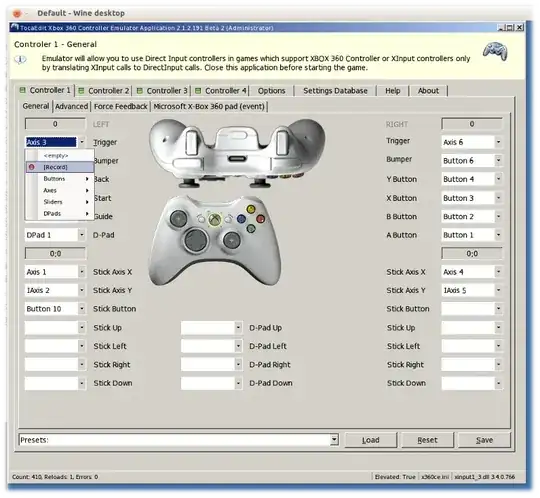Click 'xinput1_3.dll 3.4.0.766' status text
Viewport: 540px width, 498px height.
click(485, 477)
